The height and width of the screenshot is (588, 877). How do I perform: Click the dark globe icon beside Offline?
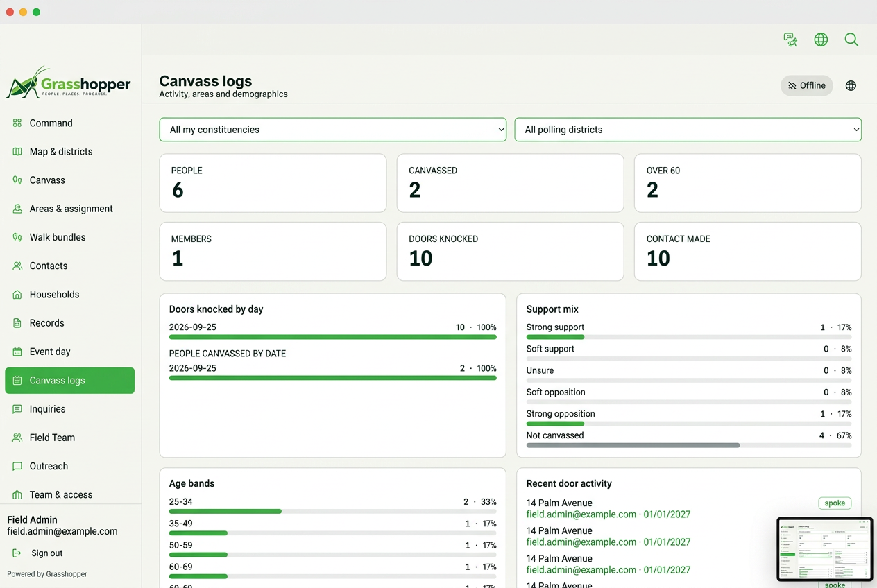pos(851,85)
